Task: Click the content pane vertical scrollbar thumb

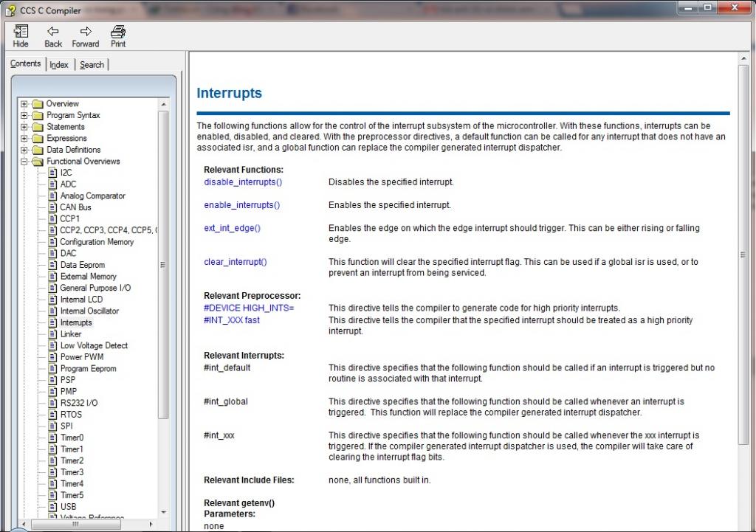Action: pyautogui.click(x=743, y=255)
